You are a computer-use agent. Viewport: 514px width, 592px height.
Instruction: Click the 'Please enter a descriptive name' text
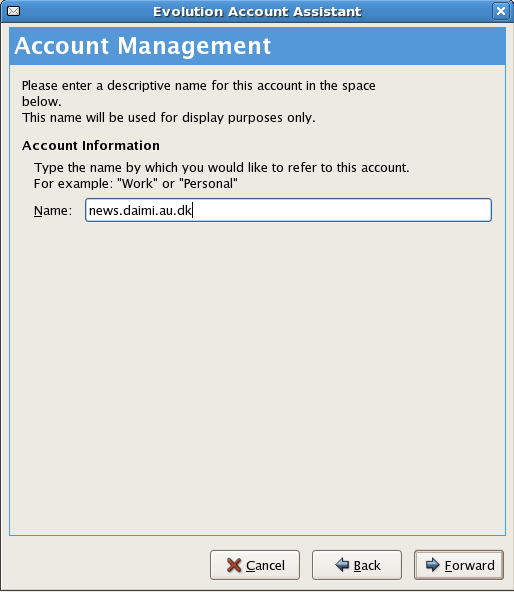[199, 86]
